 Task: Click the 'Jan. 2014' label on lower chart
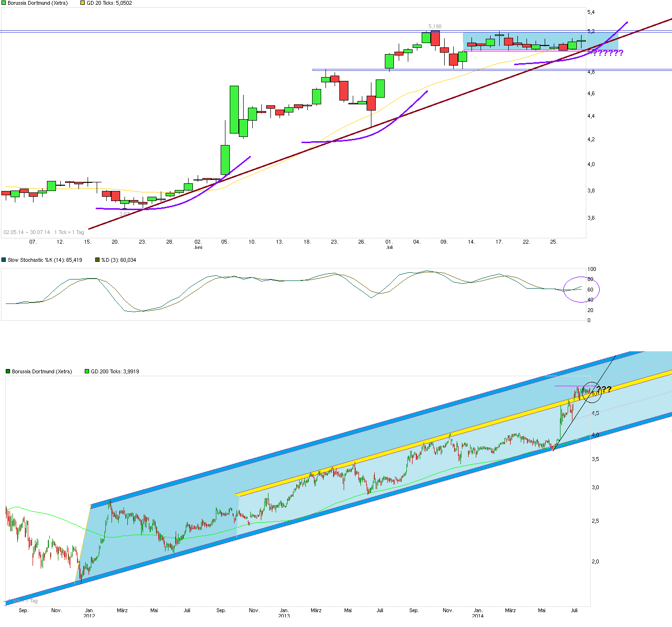pyautogui.click(x=478, y=613)
